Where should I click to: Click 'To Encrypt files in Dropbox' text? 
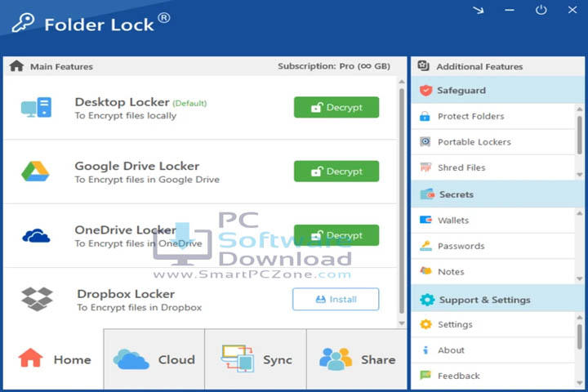click(140, 307)
